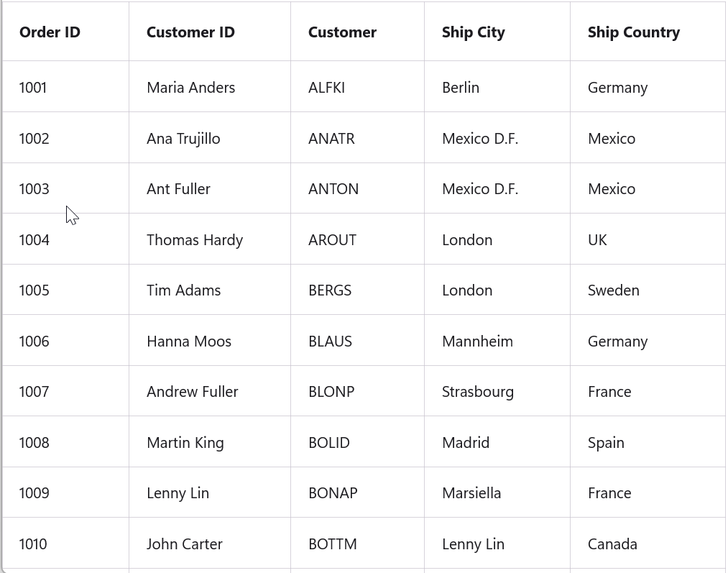Select the Madrid ship city cell
Screen dimensions: 728x573
[x=466, y=443]
